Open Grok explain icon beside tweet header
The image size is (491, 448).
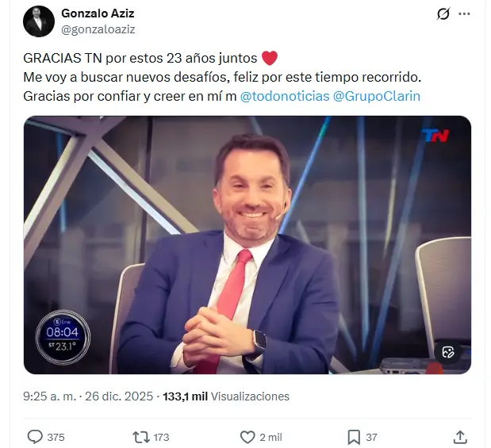pyautogui.click(x=443, y=13)
